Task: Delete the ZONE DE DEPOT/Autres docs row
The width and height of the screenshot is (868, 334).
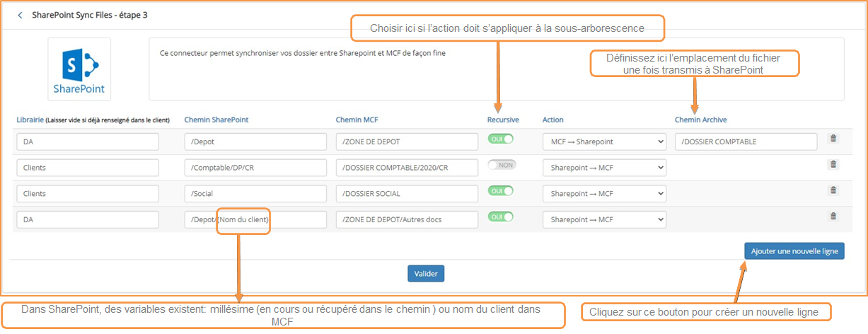Action: point(833,216)
